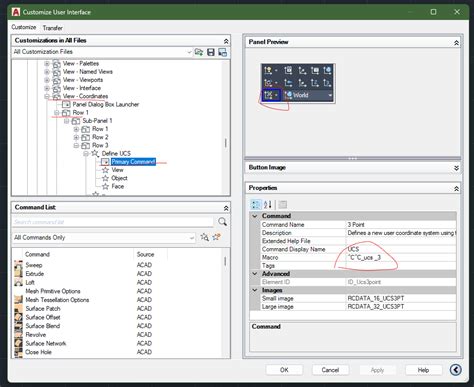Click the save customization file icon
This screenshot has height=387, width=474.
click(x=211, y=52)
